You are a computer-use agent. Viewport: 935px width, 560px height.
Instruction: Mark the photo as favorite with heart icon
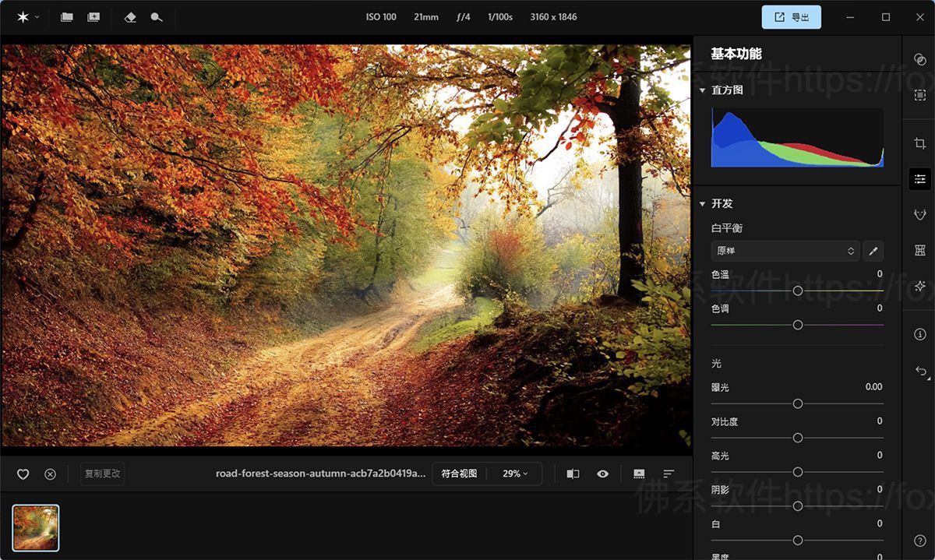click(x=23, y=474)
